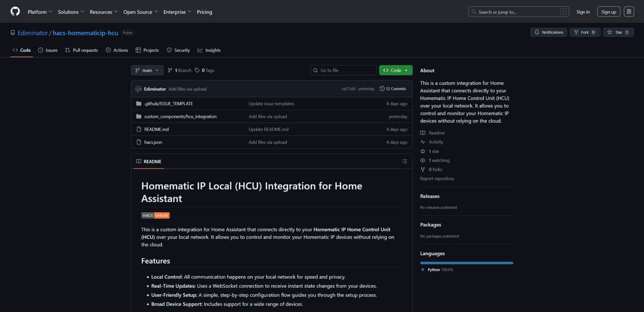Open the hacs.json file
The height and width of the screenshot is (312, 644).
point(153,142)
